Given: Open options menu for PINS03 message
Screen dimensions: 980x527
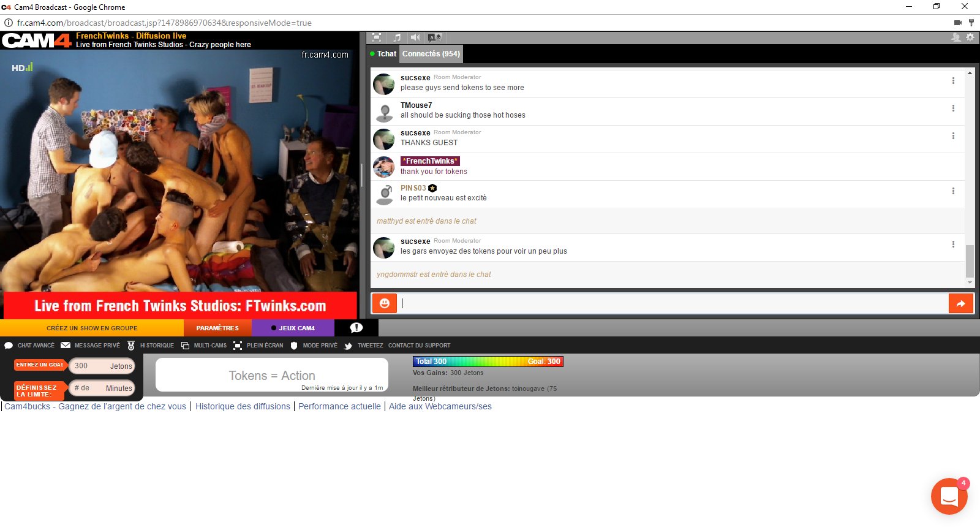Looking at the screenshot, I should pyautogui.click(x=953, y=191).
